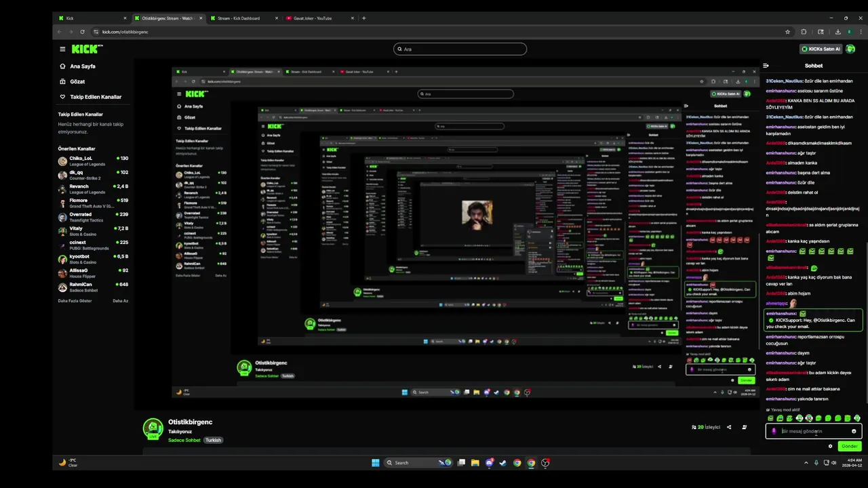Click the search field labeled Ara
This screenshot has height=488, width=868.
point(460,49)
